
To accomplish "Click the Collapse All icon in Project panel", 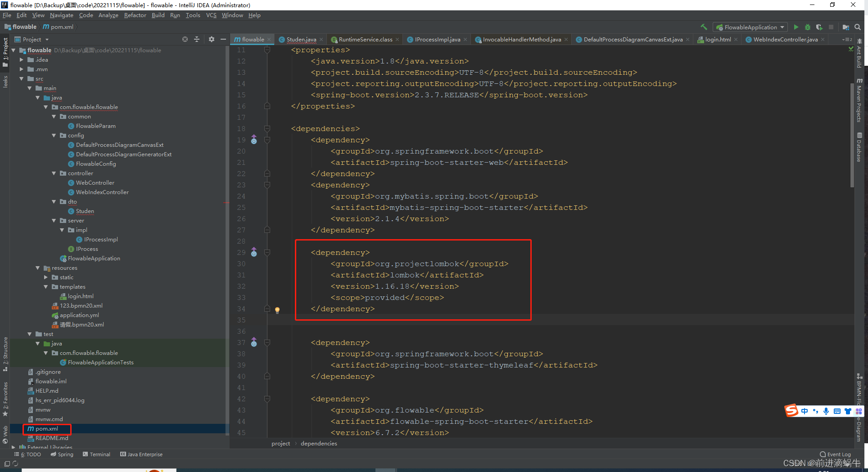I will [197, 39].
